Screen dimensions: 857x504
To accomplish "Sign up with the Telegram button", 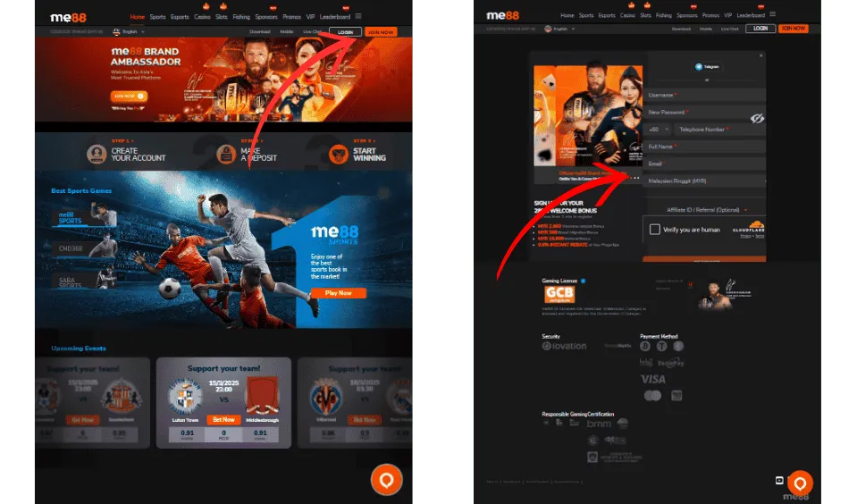I will point(707,67).
